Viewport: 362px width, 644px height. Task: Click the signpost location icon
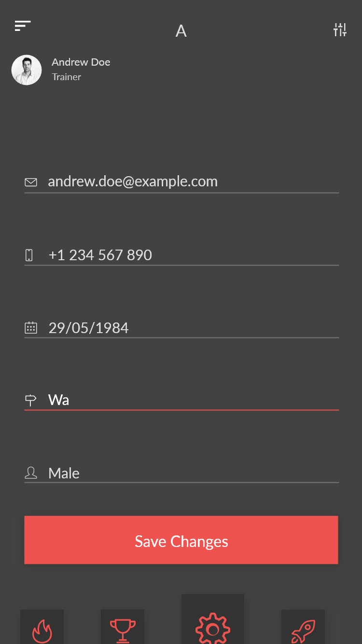pos(30,400)
